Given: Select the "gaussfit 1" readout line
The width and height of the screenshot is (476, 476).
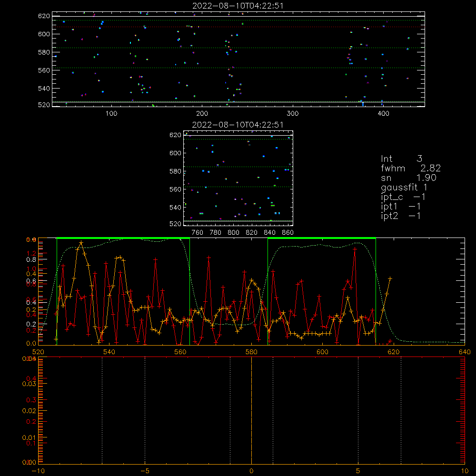Looking at the screenshot, I should point(404,187).
